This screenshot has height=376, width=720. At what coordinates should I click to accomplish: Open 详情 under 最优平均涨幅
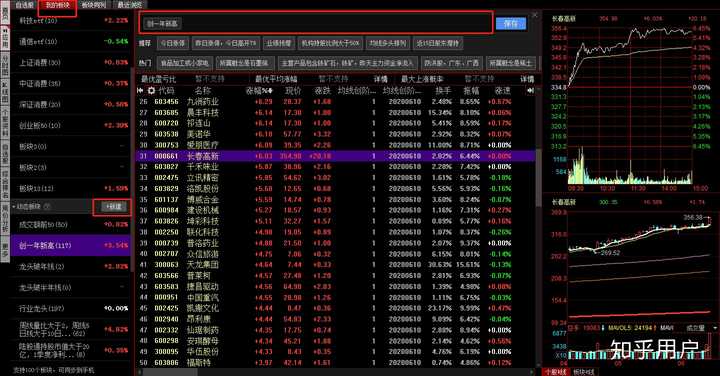[380, 79]
